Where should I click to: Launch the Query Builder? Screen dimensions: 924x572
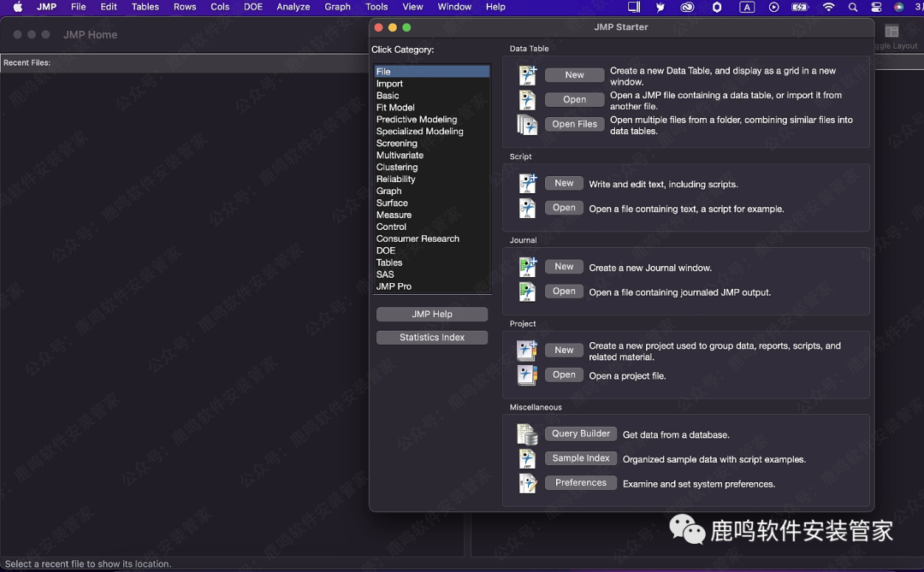click(x=581, y=434)
